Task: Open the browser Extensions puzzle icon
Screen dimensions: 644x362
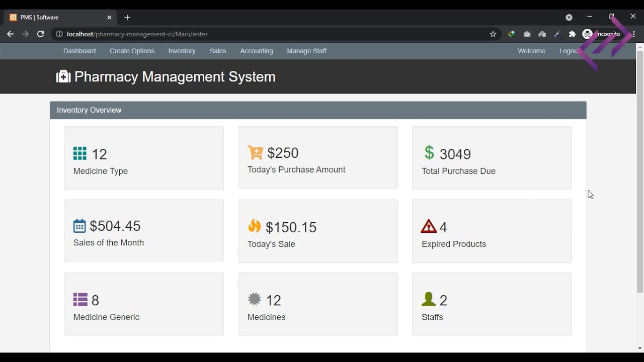Action: (x=572, y=34)
